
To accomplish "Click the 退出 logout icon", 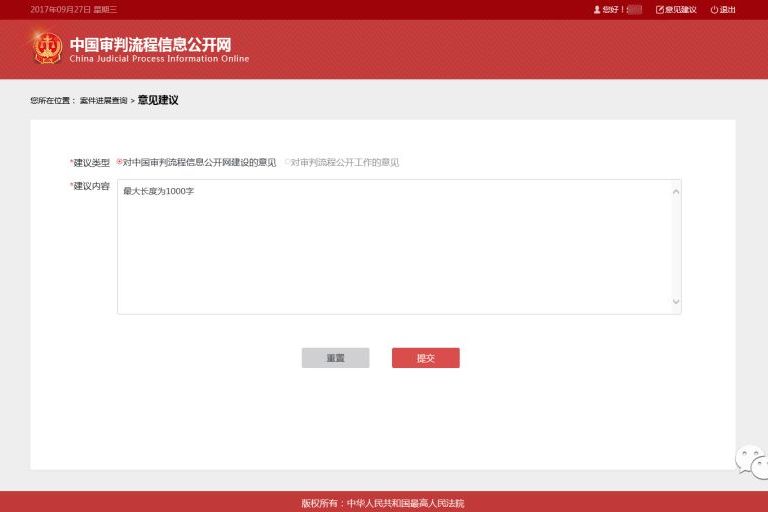I will tap(714, 10).
